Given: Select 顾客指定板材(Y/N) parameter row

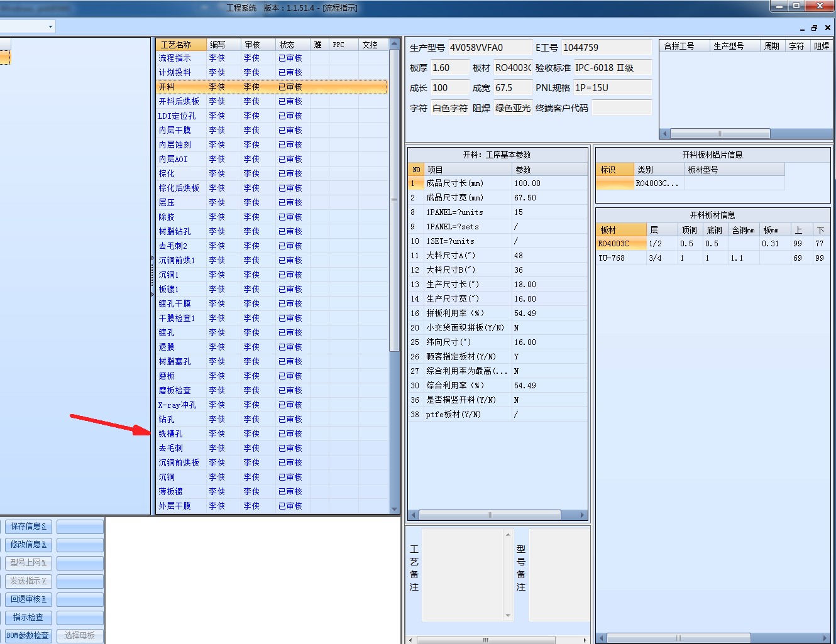Looking at the screenshot, I should (498, 357).
